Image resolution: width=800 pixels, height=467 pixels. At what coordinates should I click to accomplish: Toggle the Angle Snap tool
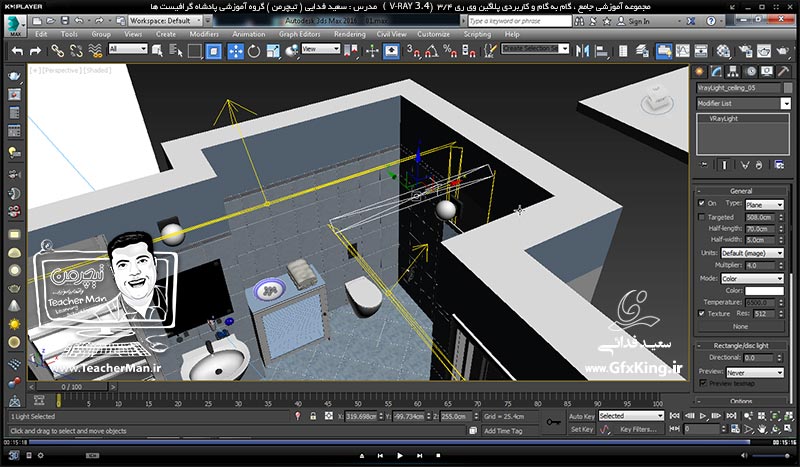(x=431, y=51)
